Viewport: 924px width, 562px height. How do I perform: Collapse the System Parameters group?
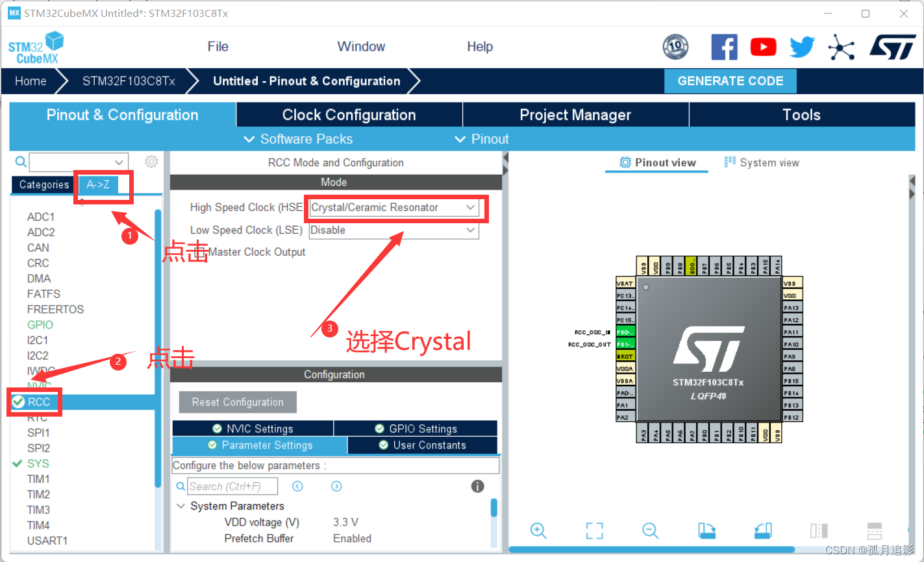(181, 506)
